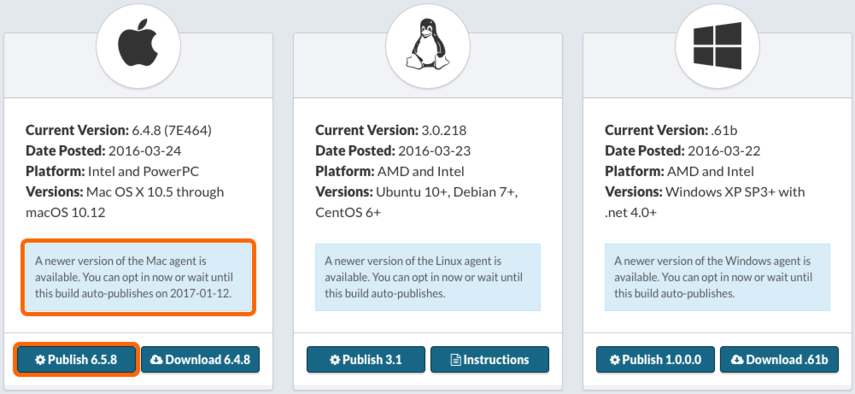Click gear icon on Publish 3.1
This screenshot has height=394, width=855.
pyautogui.click(x=335, y=360)
